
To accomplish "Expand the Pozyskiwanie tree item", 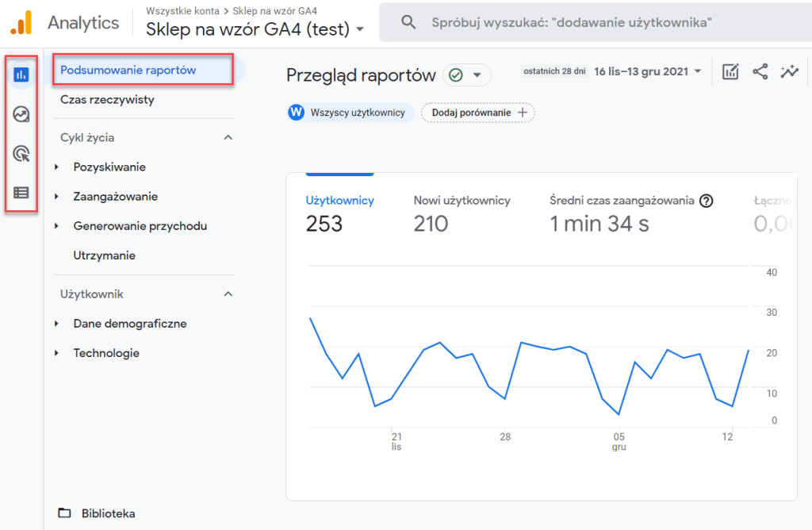I will click(x=57, y=167).
